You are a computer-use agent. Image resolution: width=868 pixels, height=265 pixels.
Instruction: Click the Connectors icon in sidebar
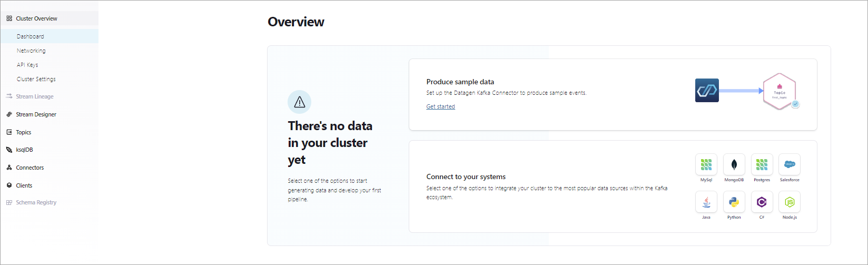point(9,168)
